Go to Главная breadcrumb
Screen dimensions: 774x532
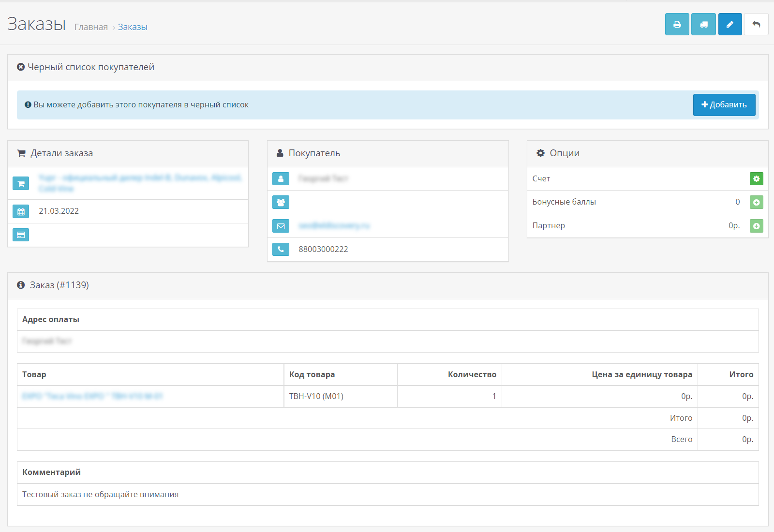[x=91, y=27]
